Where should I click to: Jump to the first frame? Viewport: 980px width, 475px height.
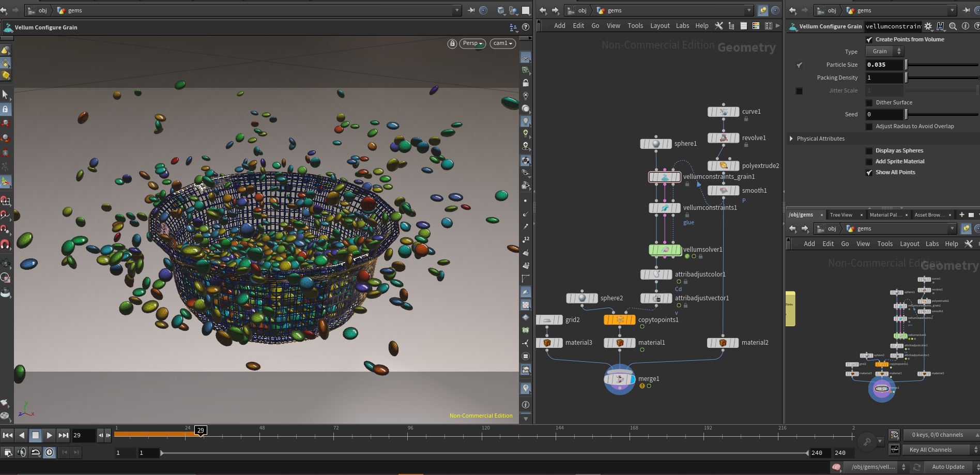pos(7,435)
